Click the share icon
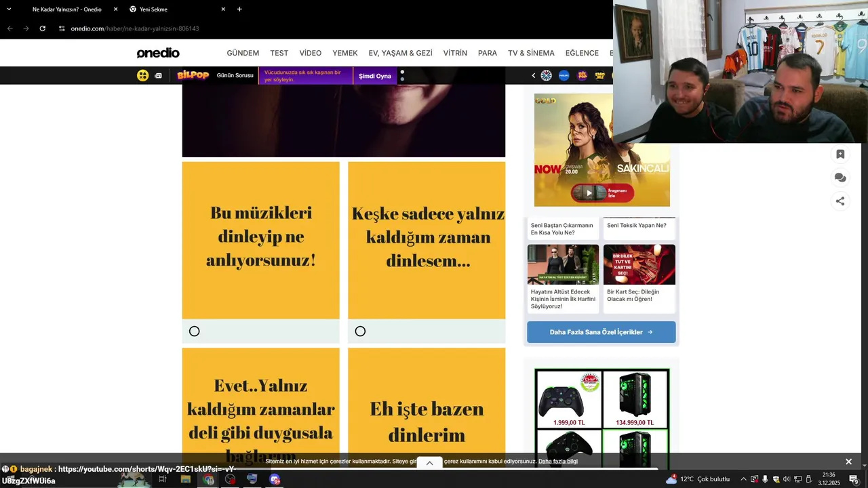 click(x=840, y=201)
